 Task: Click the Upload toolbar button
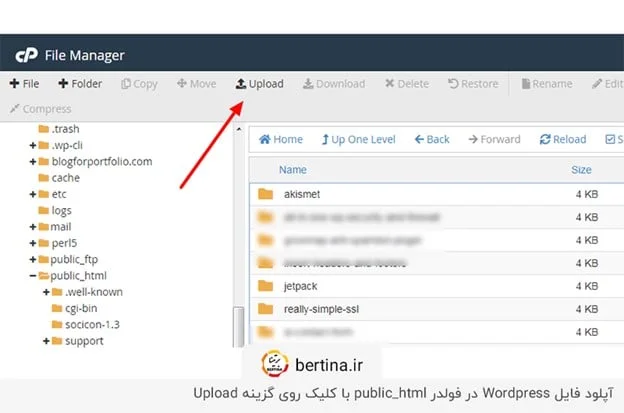coord(259,84)
